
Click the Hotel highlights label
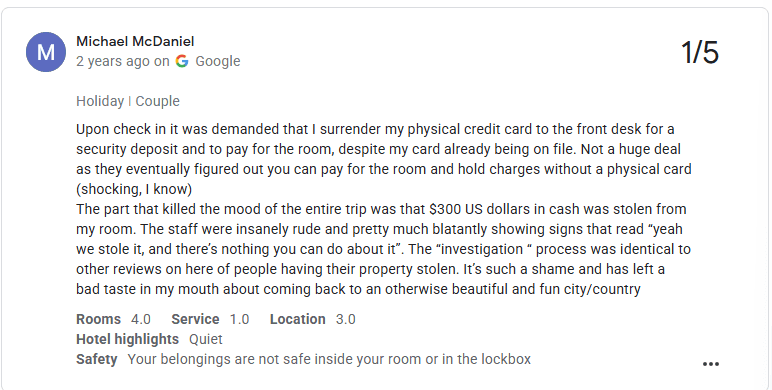127,339
